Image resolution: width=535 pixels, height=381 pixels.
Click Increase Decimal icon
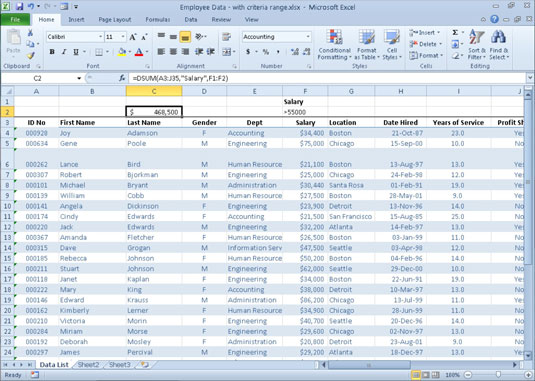pos(295,52)
